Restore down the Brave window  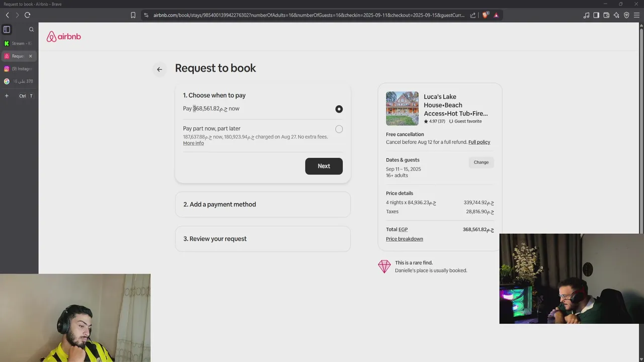620,4
